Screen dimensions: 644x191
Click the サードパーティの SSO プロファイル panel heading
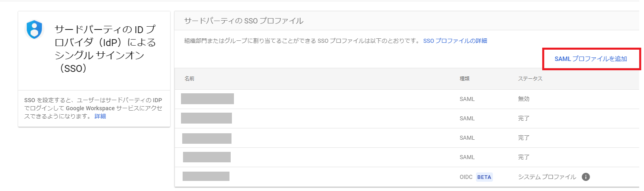tap(244, 21)
